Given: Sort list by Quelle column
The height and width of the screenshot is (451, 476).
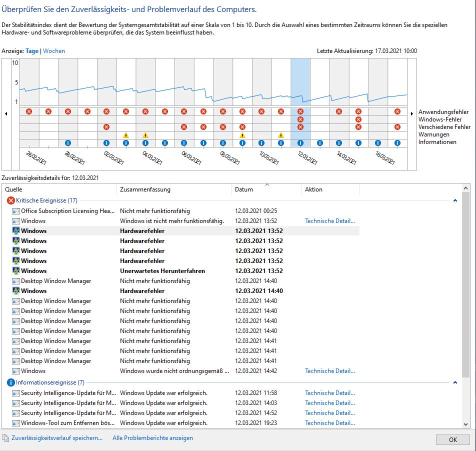Looking at the screenshot, I should click(x=59, y=189).
